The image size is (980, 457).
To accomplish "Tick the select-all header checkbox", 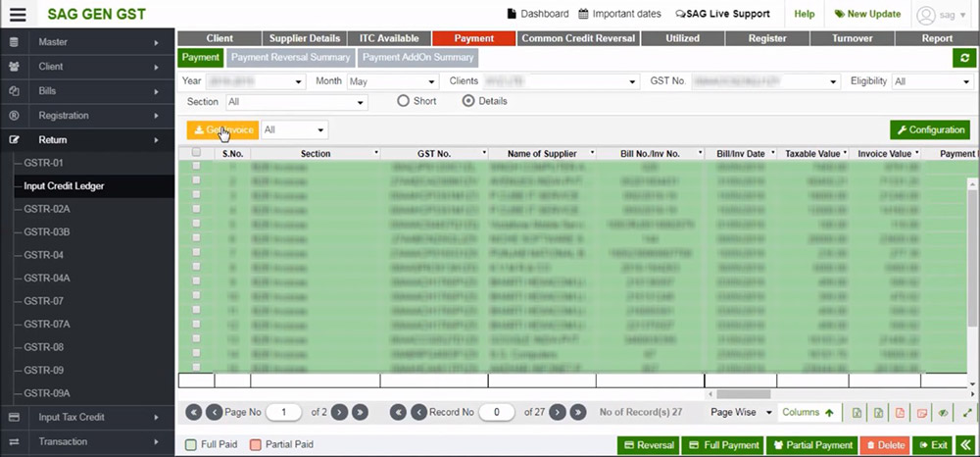I will (x=196, y=153).
